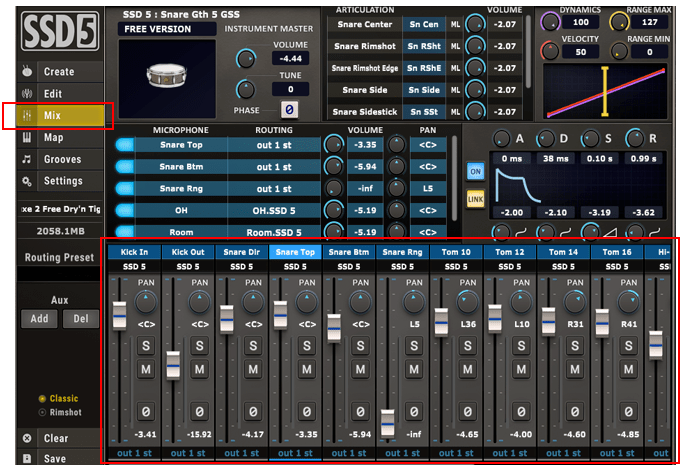
Task: Click the Dynamics value field 100
Action: (x=581, y=22)
